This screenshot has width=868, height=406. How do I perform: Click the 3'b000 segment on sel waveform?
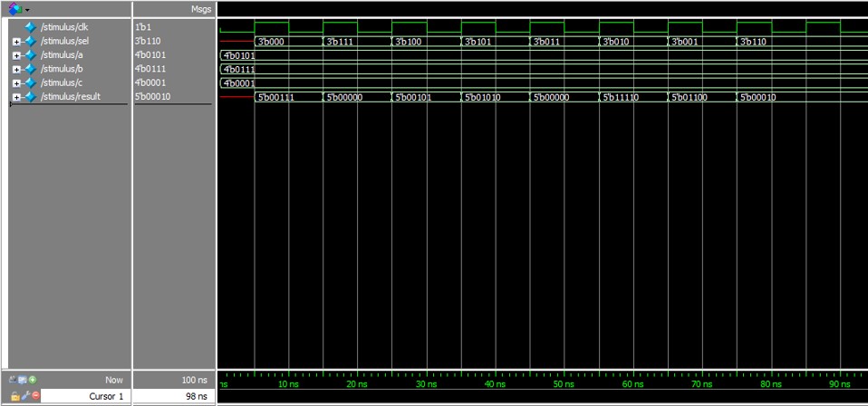(288, 42)
